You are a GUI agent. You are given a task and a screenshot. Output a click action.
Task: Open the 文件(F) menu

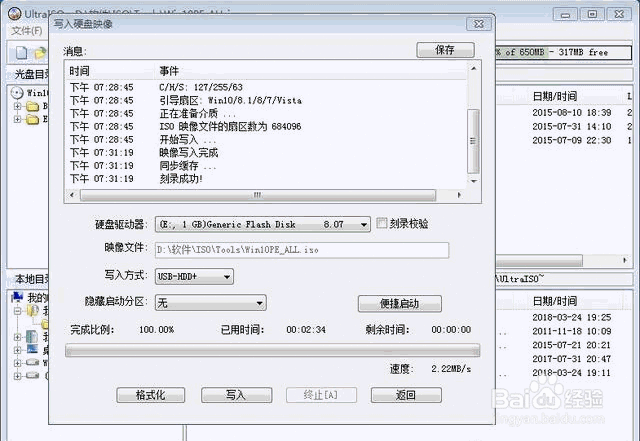(27, 31)
